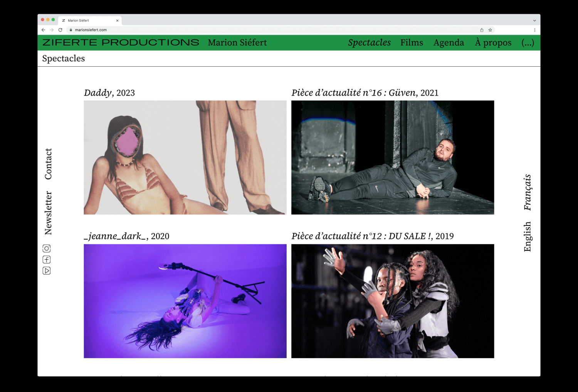Open the Spectacles menu item
The width and height of the screenshot is (578, 392).
(369, 43)
